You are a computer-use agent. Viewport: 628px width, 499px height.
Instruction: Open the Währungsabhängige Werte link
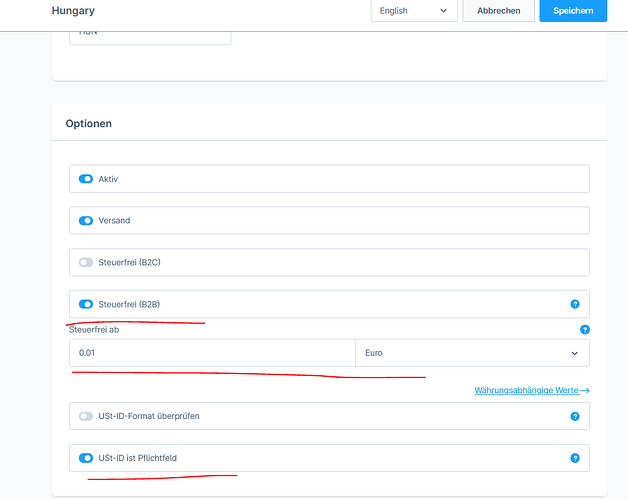coord(526,390)
